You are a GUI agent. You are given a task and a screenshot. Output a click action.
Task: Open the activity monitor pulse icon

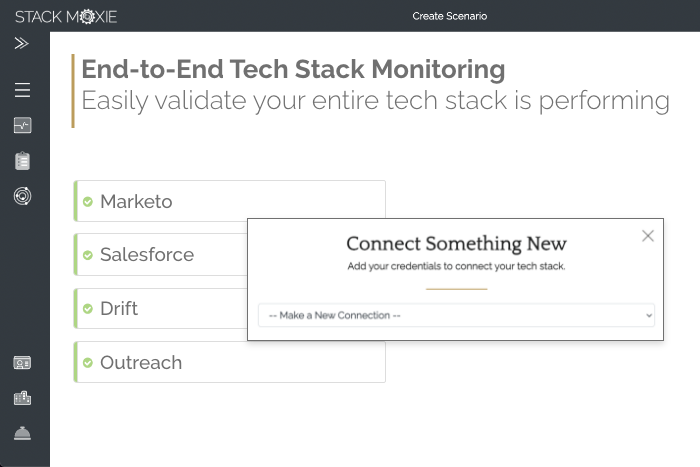[x=22, y=126]
